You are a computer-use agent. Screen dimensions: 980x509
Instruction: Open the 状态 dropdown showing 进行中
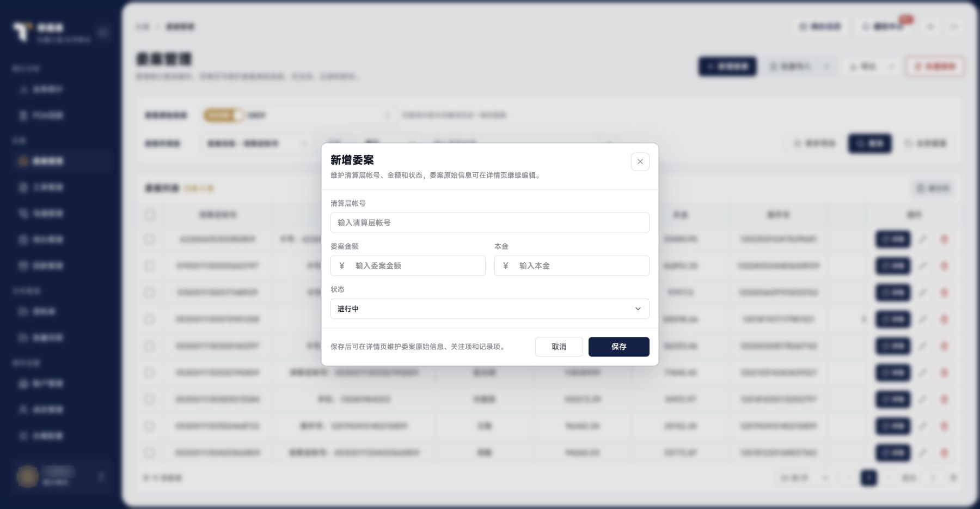(x=489, y=308)
